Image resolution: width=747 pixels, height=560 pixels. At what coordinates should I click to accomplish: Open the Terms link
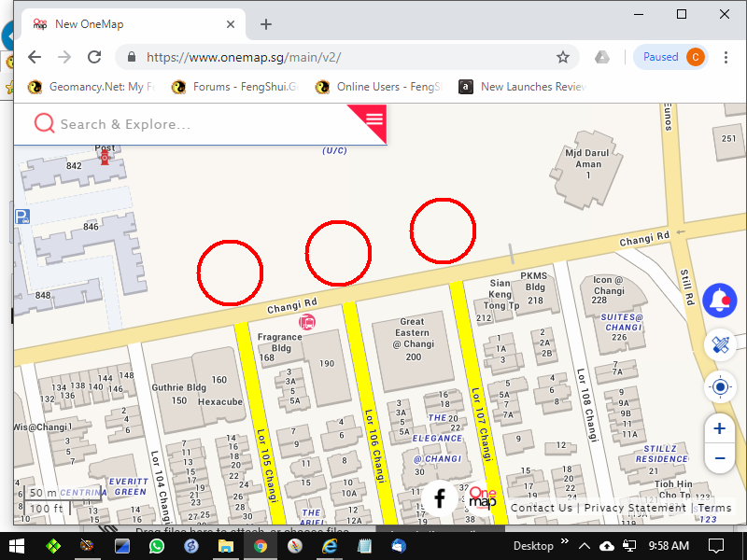[714, 508]
